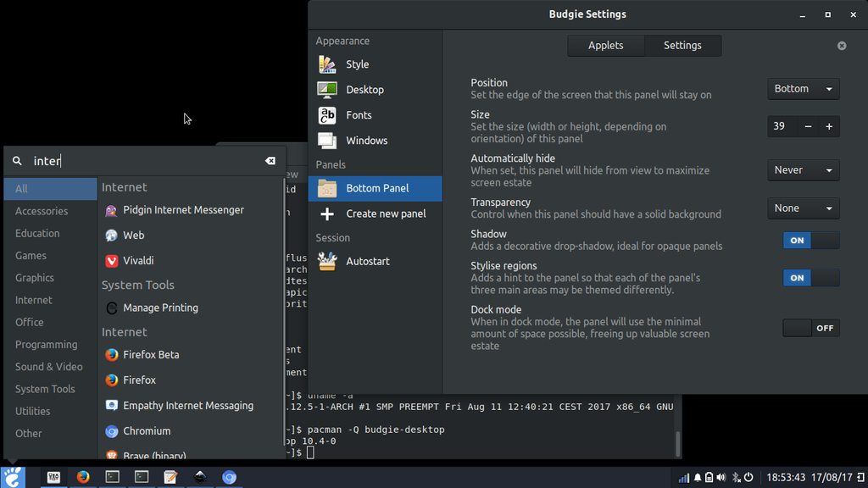Viewport: 868px width, 488px height.
Task: Enable Dock mode for the panel
Action: click(x=811, y=328)
